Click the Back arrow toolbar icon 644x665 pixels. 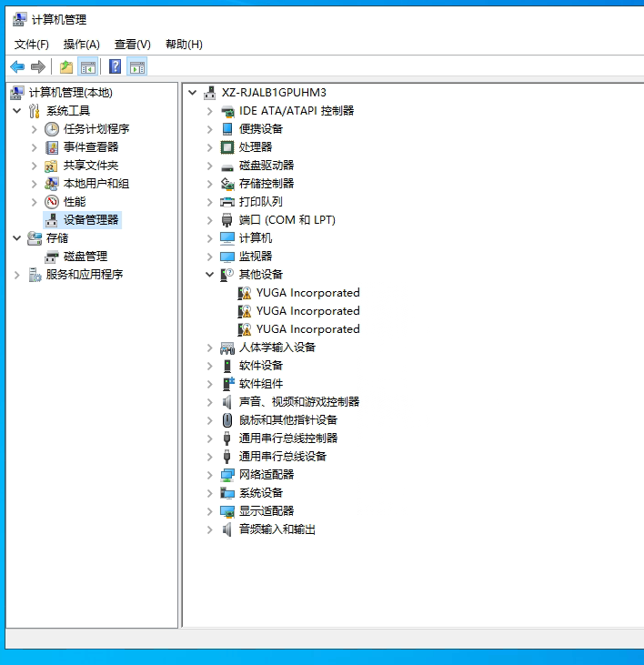click(16, 66)
